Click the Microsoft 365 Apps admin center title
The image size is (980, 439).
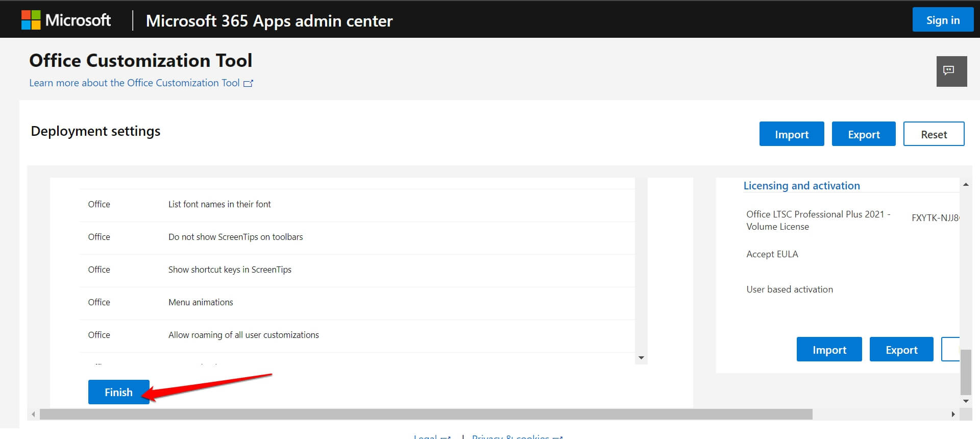tap(269, 21)
